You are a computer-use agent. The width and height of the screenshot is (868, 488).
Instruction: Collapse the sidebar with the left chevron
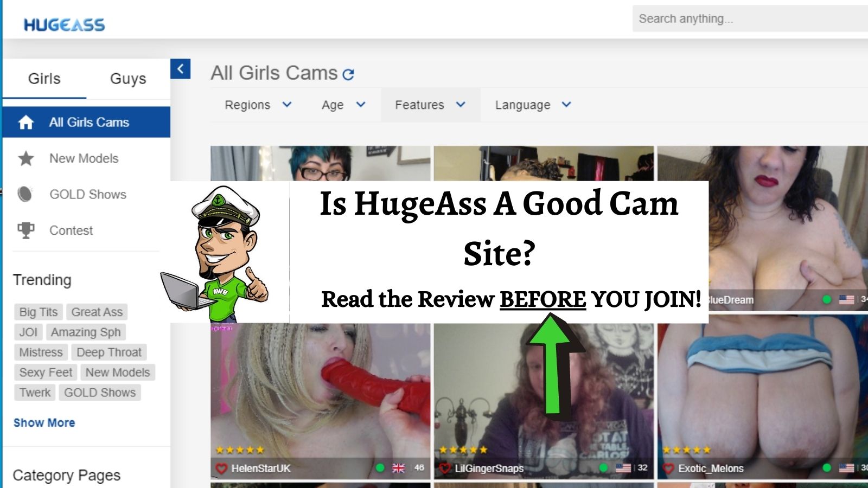180,69
